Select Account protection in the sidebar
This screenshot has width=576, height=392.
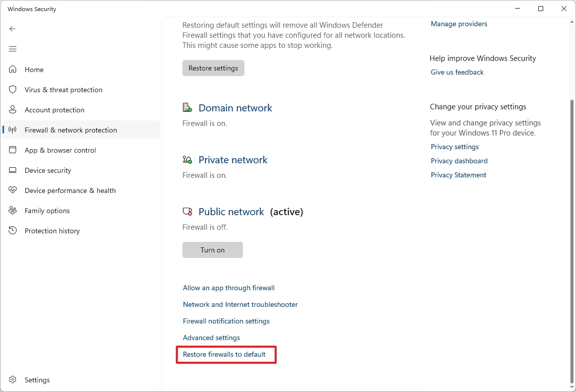click(54, 110)
